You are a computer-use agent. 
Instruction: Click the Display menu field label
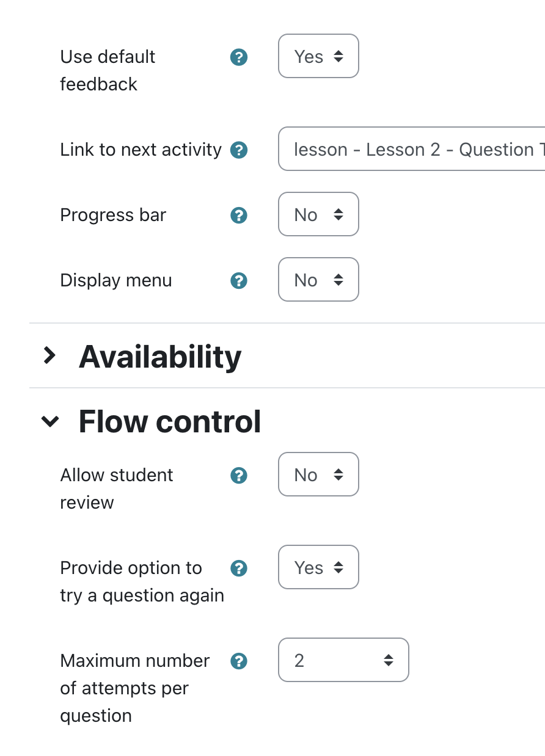116,280
